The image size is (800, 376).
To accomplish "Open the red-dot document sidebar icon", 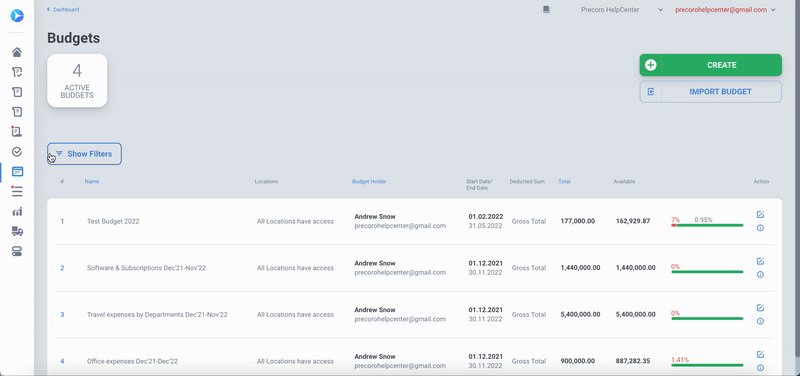I will pyautogui.click(x=17, y=132).
